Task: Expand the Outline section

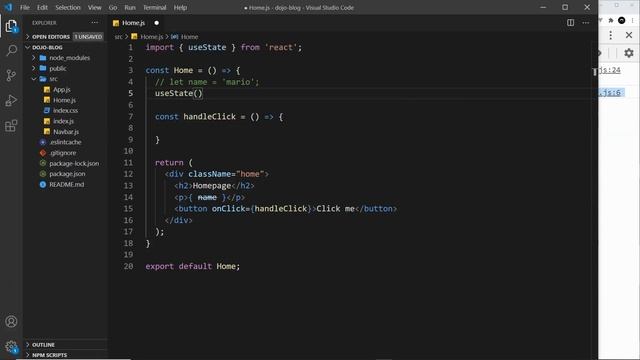Action: tap(40, 345)
